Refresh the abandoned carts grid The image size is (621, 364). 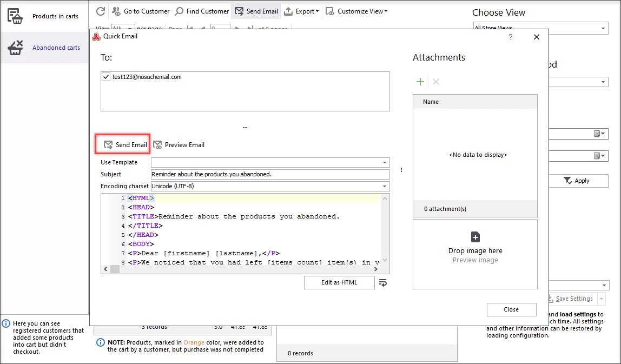pyautogui.click(x=101, y=11)
